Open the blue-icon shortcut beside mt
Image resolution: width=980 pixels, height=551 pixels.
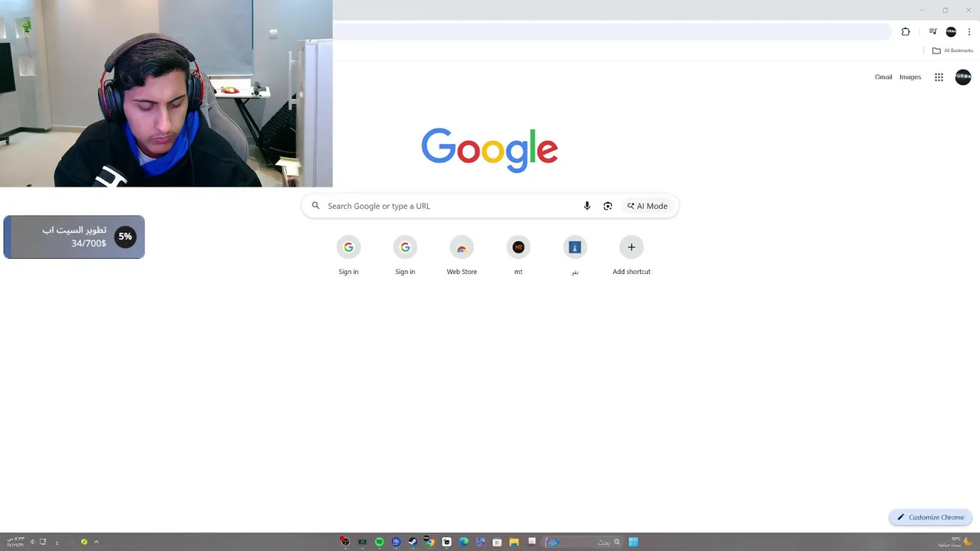click(x=575, y=256)
